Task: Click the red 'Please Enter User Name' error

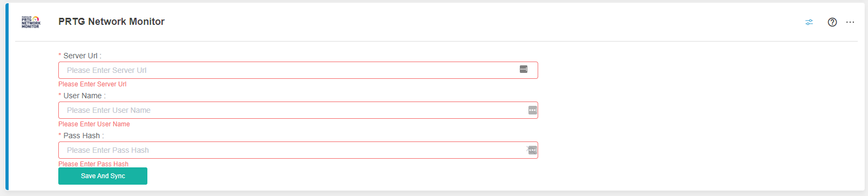Action: click(x=94, y=124)
